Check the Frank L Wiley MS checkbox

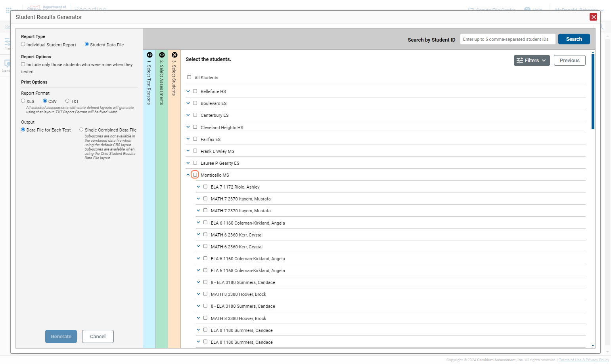pos(195,151)
